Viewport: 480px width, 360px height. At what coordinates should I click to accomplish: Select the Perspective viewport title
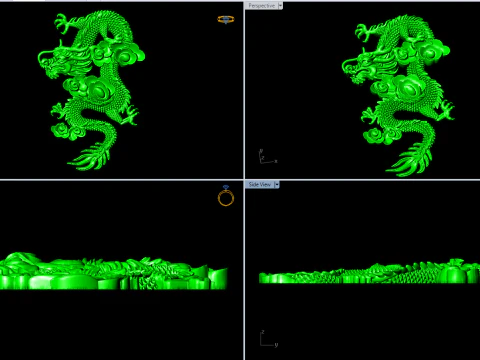coord(261,6)
